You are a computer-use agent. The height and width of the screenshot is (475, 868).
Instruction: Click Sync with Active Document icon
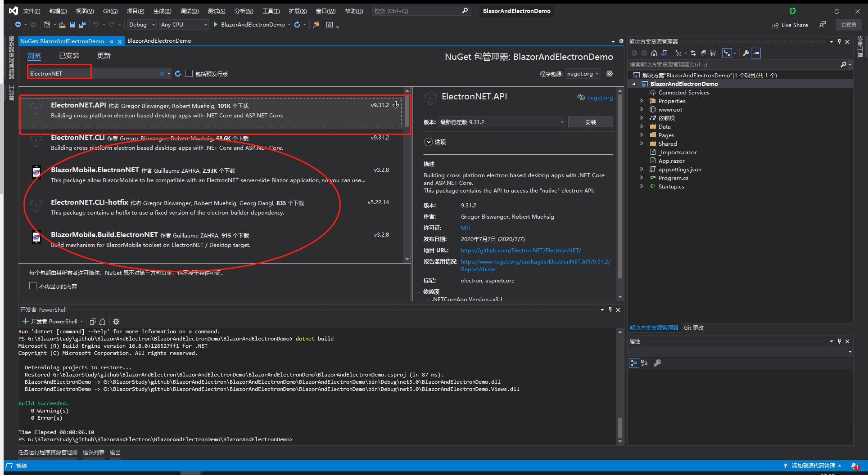click(x=693, y=53)
